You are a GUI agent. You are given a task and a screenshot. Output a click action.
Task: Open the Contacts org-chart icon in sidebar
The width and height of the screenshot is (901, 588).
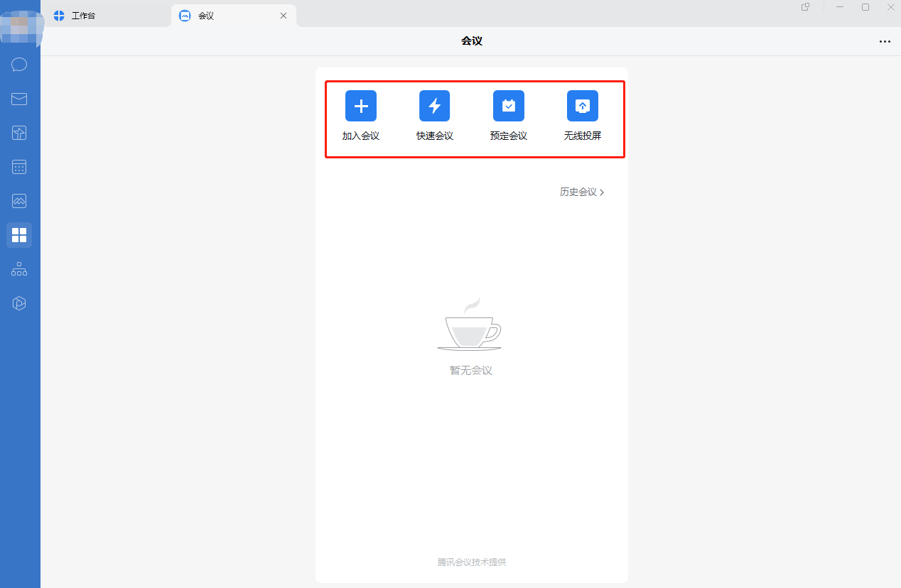[x=19, y=269]
